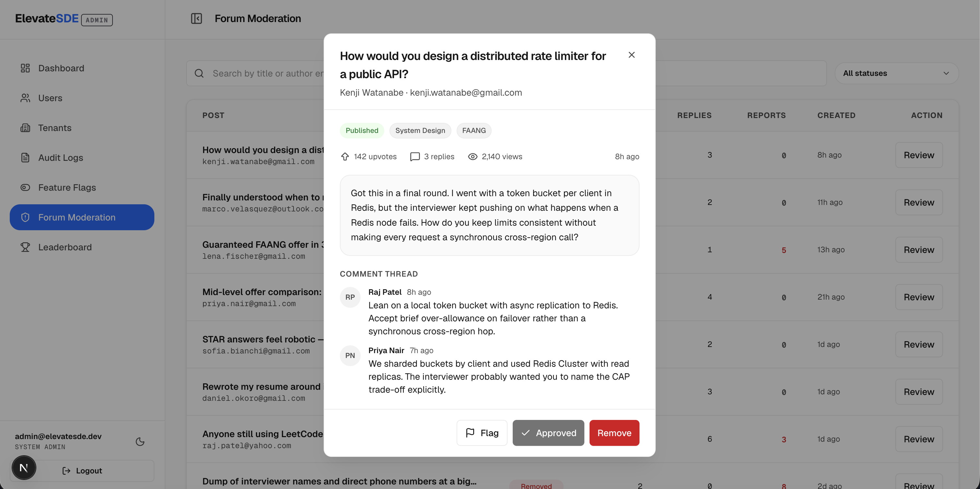Focus the search by title field
The height and width of the screenshot is (489, 980).
pyautogui.click(x=506, y=73)
